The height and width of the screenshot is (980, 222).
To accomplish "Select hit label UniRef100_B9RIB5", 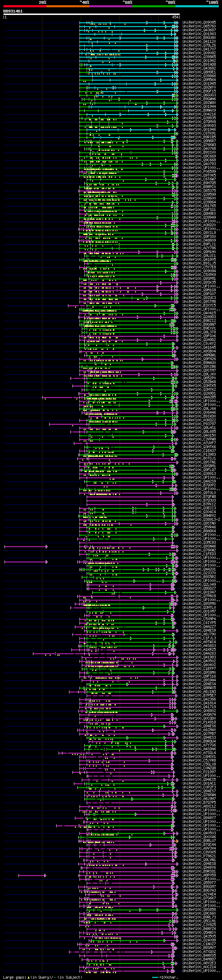I will coord(199,137).
